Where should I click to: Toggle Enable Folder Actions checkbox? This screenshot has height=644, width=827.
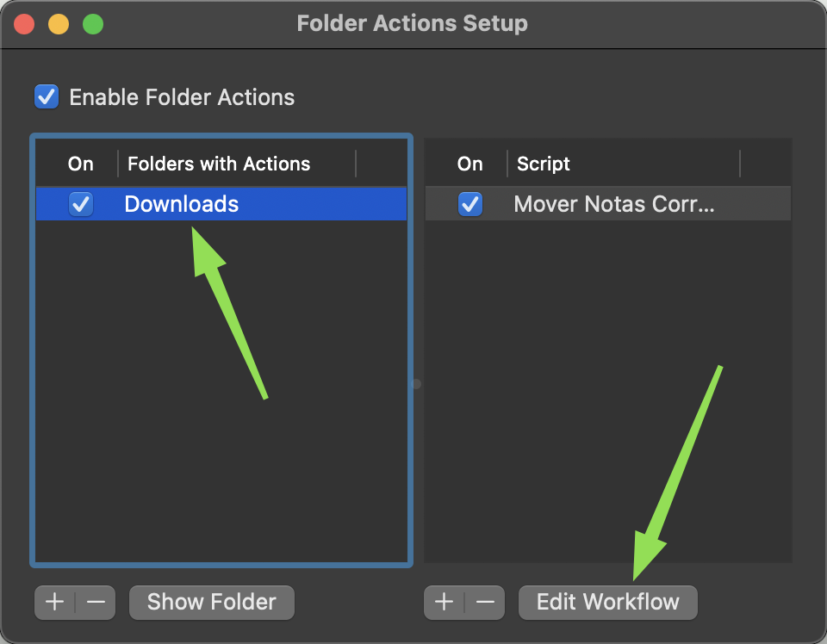47,97
